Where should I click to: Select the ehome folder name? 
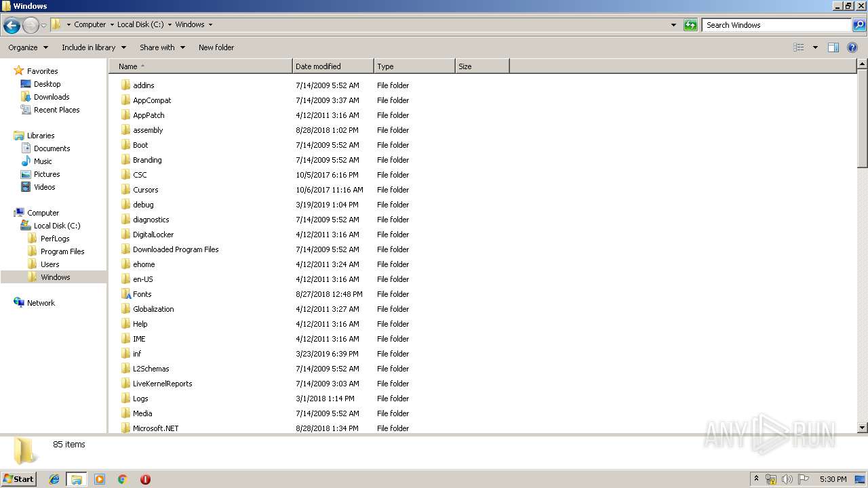click(x=144, y=264)
